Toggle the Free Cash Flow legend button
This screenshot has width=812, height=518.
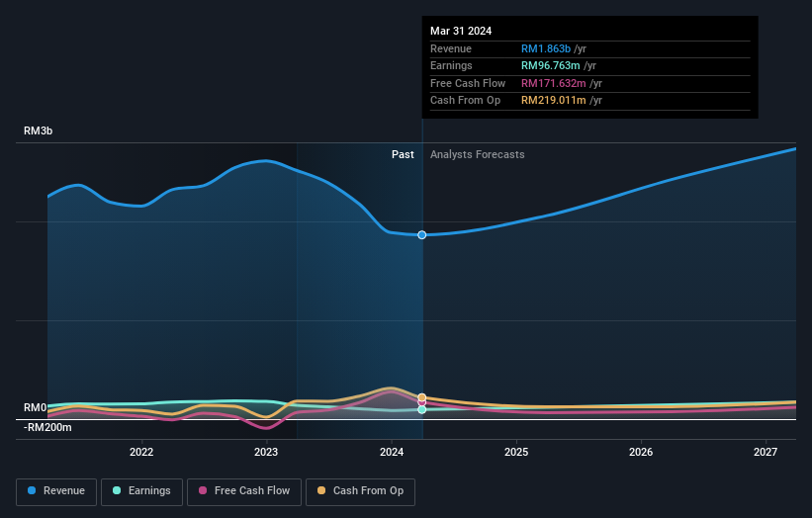[x=244, y=491]
